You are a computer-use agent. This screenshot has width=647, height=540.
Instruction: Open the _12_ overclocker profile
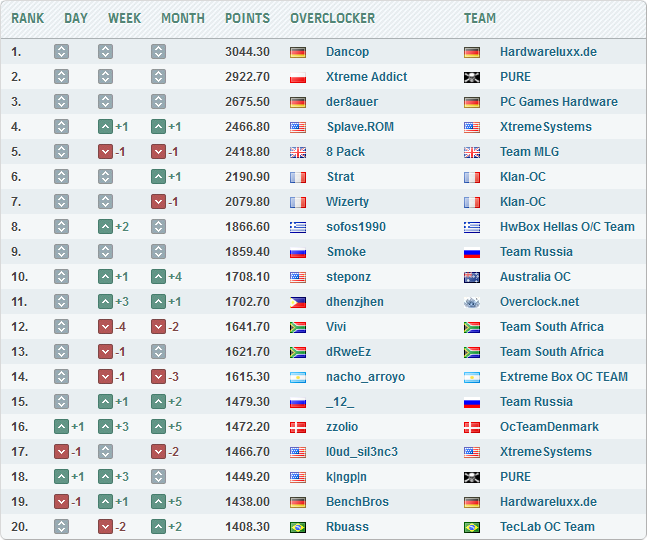[x=340, y=402]
